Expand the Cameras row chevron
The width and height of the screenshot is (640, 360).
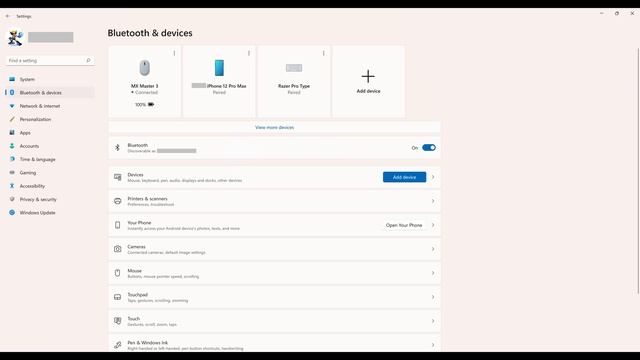433,249
